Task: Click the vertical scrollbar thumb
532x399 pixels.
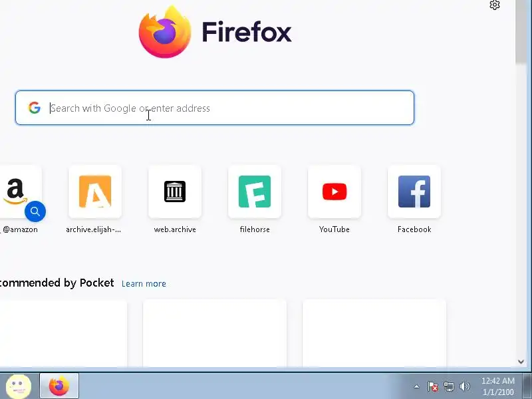Action: (x=521, y=31)
